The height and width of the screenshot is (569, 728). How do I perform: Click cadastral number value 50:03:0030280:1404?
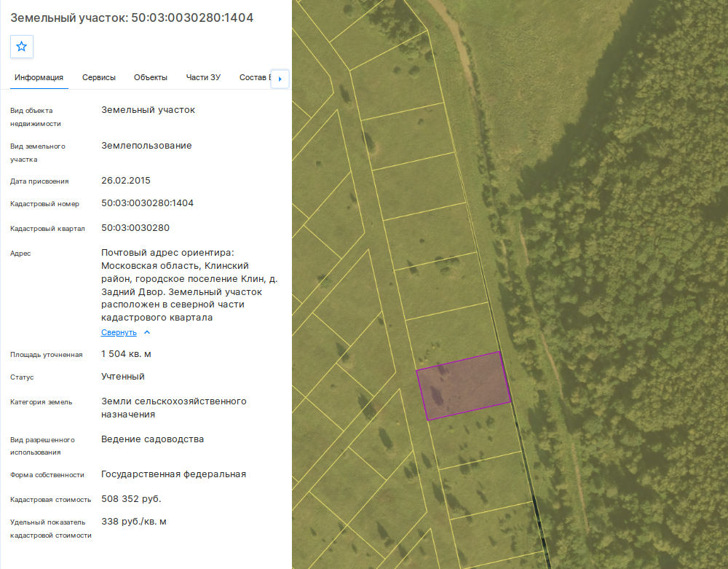[x=147, y=203]
